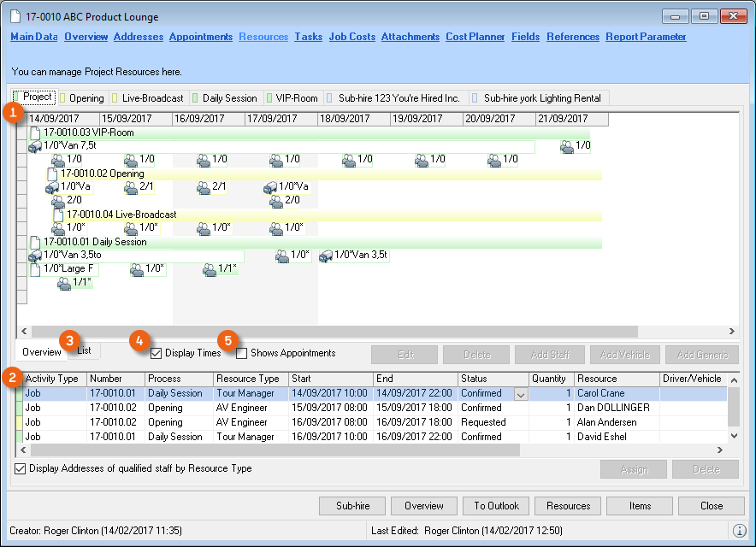Image resolution: width=756 pixels, height=547 pixels.
Task: Uncheck the Display Times checkbox
Action: click(156, 353)
